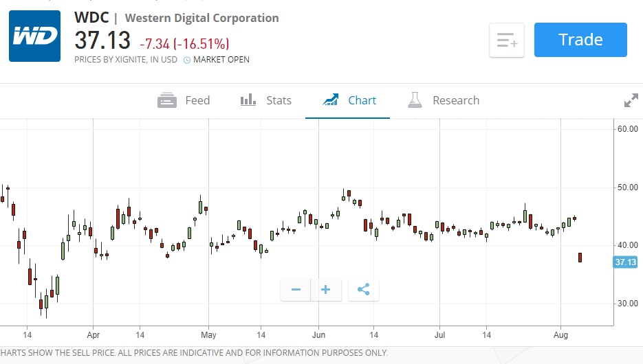Expand chart to fullscreen
Image resolution: width=643 pixels, height=364 pixels.
point(631,101)
